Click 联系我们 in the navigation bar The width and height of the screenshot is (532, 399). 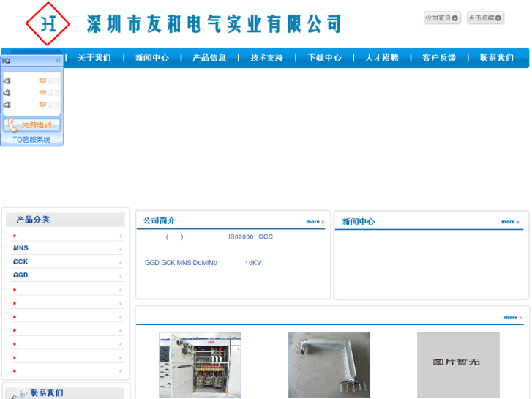pyautogui.click(x=497, y=58)
